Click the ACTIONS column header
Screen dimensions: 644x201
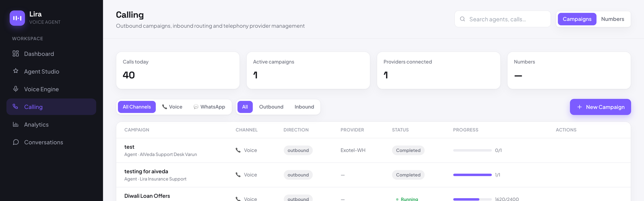pyautogui.click(x=566, y=130)
